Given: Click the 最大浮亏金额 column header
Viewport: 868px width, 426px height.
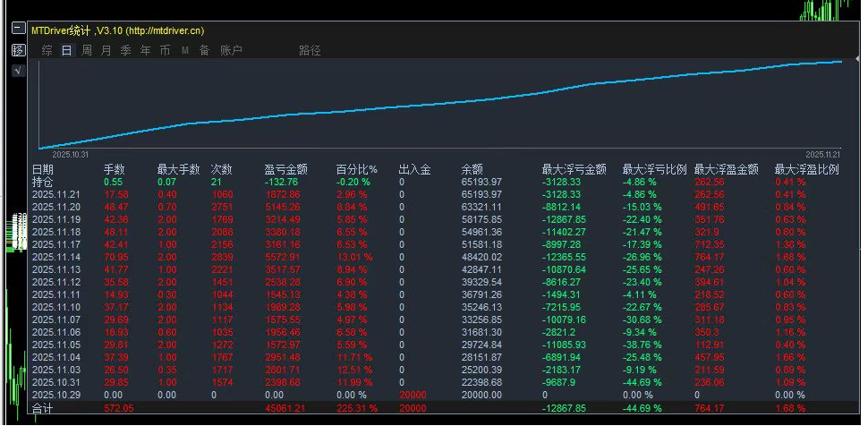Looking at the screenshot, I should pos(574,169).
